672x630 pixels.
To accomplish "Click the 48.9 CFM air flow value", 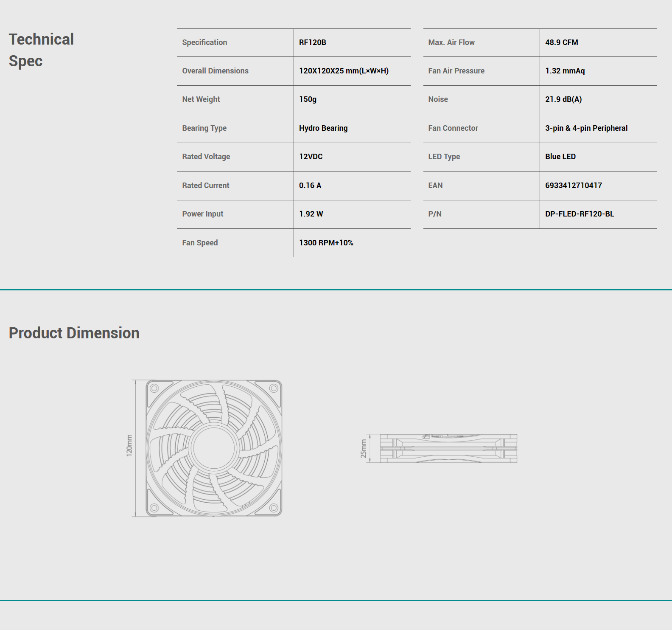I will click(561, 42).
